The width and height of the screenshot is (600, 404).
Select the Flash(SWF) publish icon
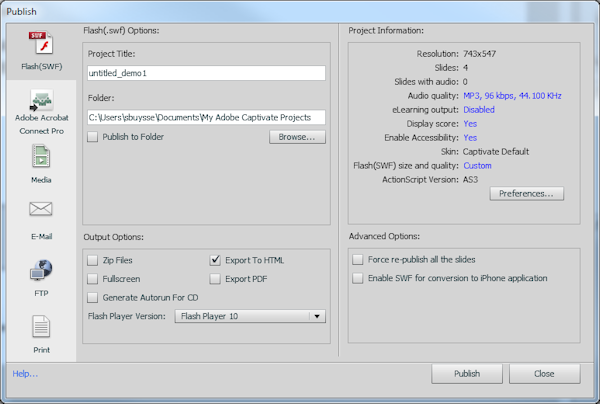pyautogui.click(x=40, y=45)
